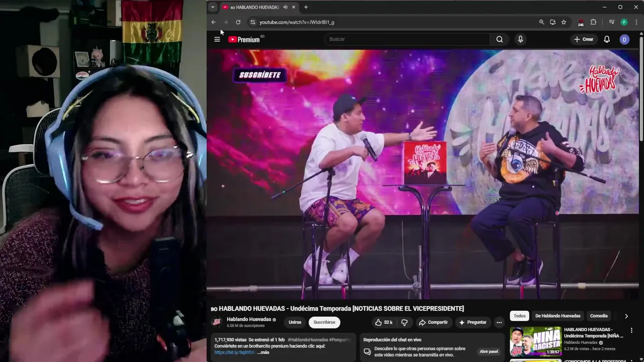Open the media controls icon in toolbar

pyautogui.click(x=611, y=22)
